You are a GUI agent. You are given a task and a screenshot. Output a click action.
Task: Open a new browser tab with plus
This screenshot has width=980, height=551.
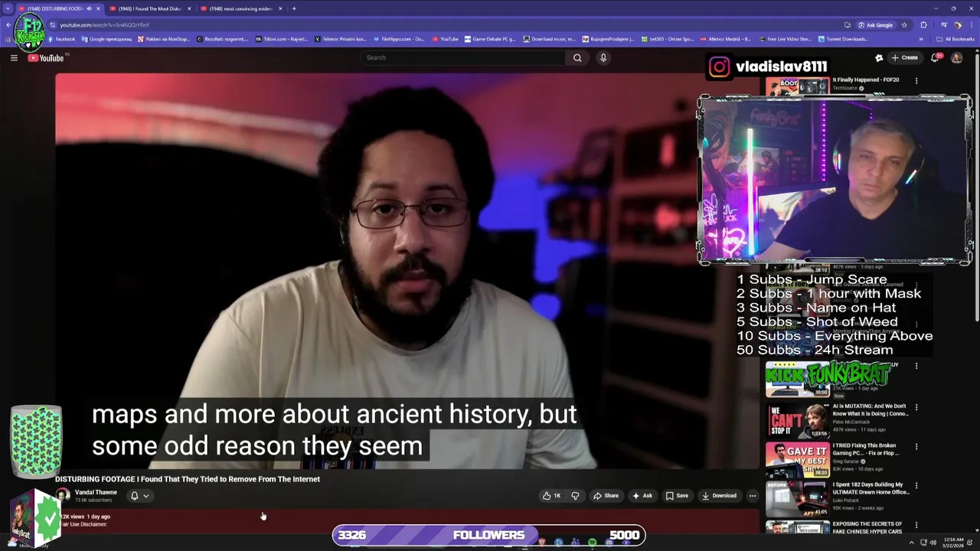coord(294,8)
